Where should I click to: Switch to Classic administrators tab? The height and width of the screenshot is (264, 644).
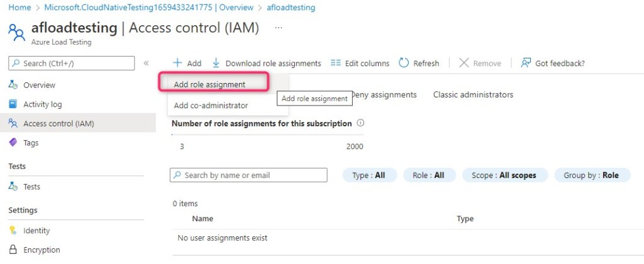click(x=473, y=95)
